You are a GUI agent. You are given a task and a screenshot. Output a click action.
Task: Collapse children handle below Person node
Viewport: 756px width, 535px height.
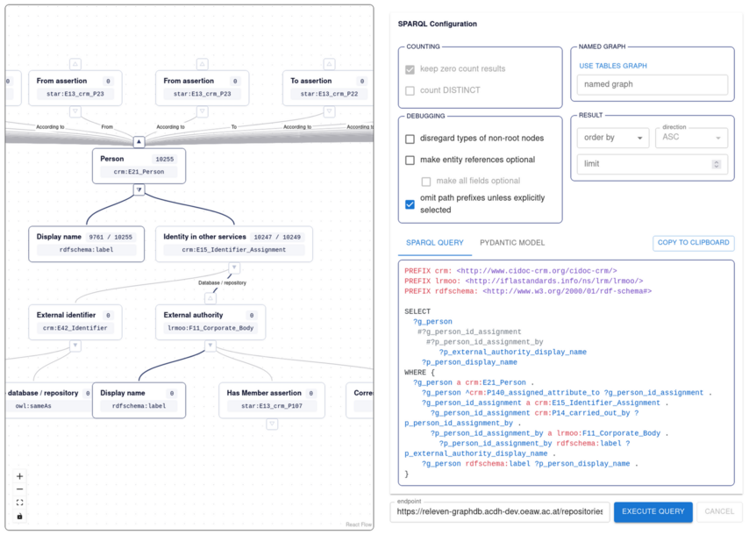[139, 190]
